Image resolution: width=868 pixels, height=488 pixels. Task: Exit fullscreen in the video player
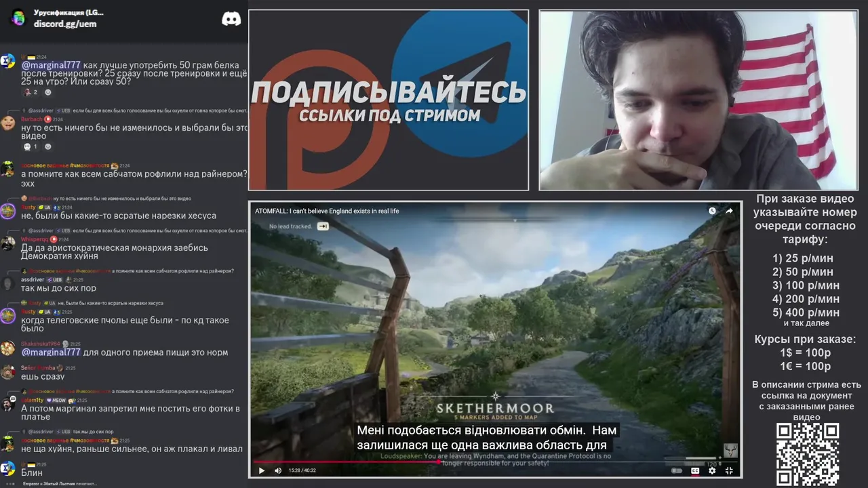pyautogui.click(x=729, y=470)
